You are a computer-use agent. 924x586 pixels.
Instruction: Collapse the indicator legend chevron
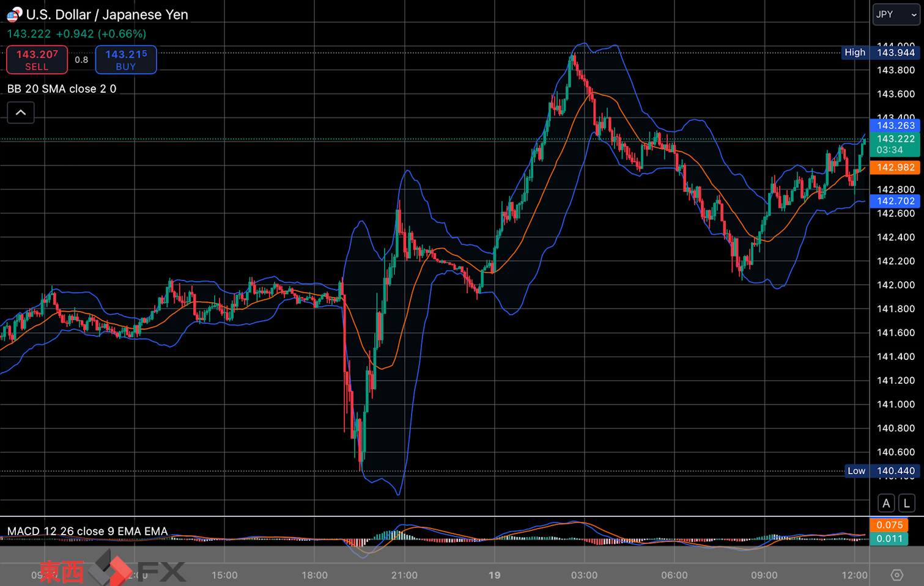(21, 112)
